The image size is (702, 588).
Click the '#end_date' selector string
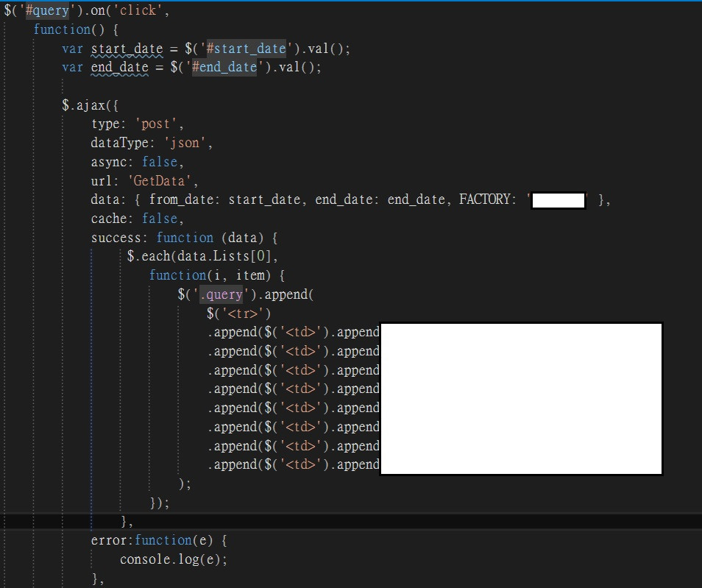[x=224, y=67]
